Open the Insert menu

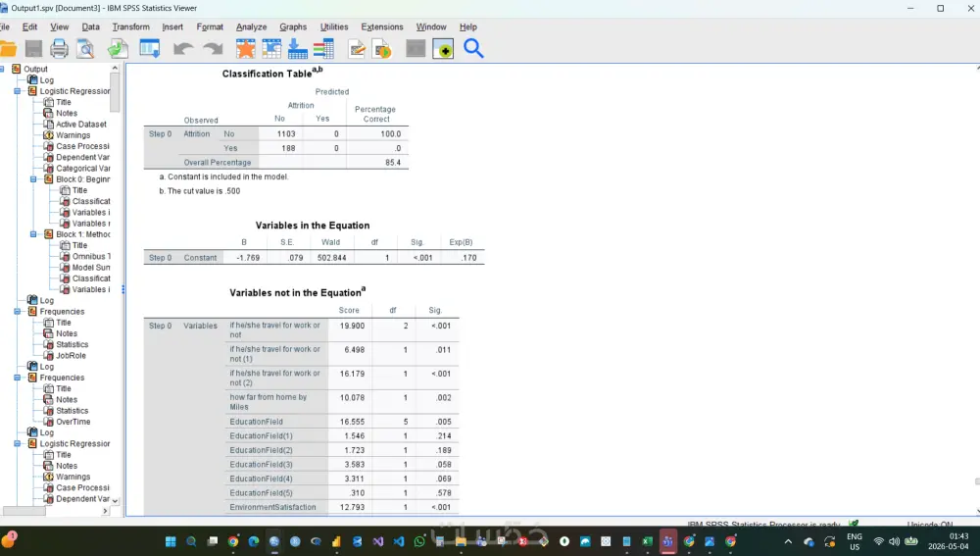point(172,26)
